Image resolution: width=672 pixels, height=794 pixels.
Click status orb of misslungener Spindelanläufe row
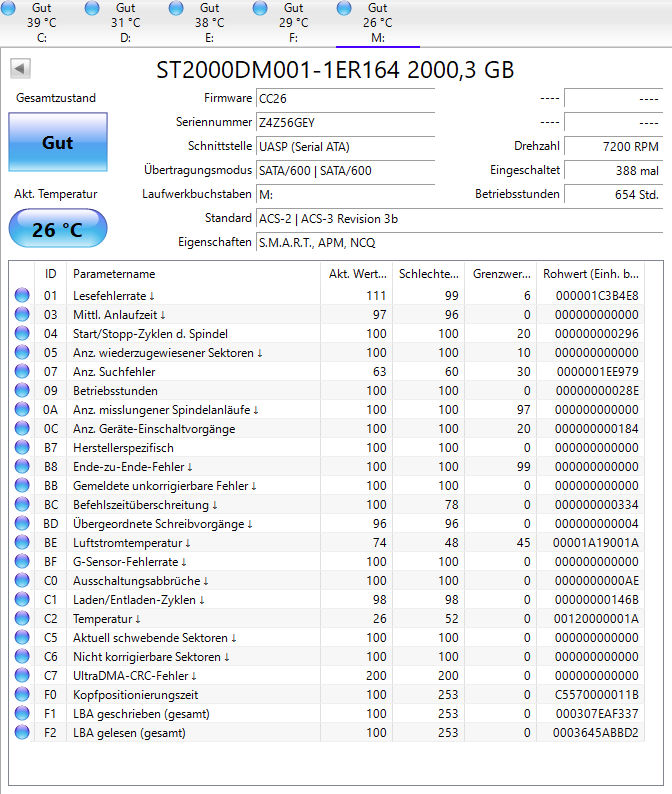click(x=22, y=409)
